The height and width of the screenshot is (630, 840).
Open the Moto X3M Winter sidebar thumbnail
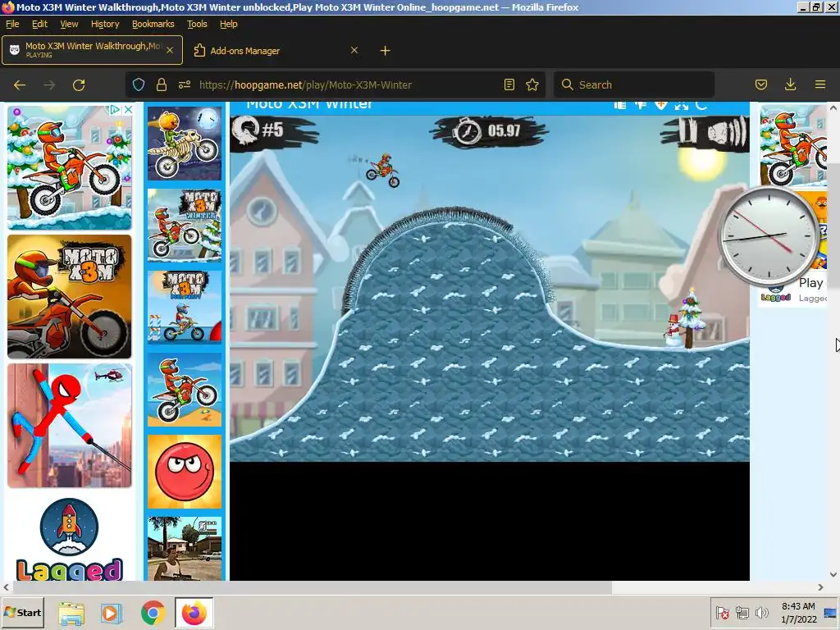[185, 225]
